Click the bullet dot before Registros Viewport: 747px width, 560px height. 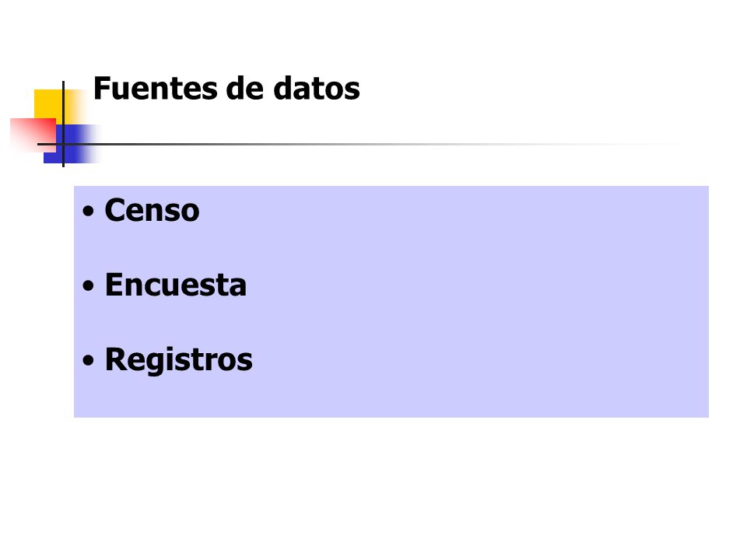click(x=88, y=360)
